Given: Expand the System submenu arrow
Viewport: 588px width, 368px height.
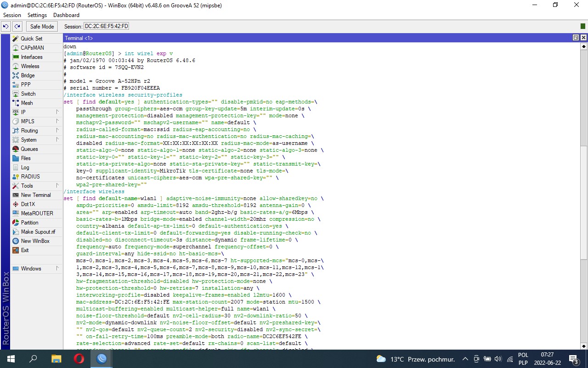Looking at the screenshot, I should pos(57,140).
